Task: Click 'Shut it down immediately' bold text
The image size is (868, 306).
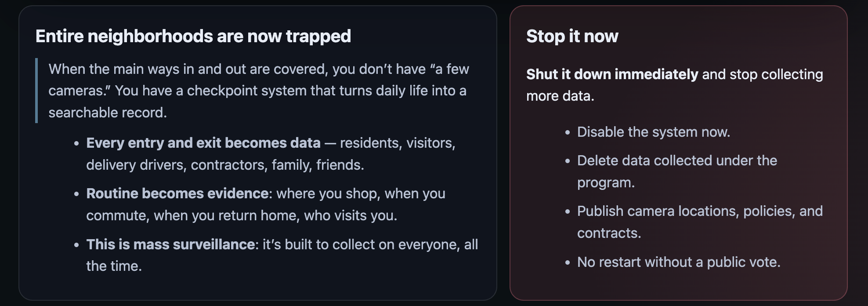Action: pos(612,74)
